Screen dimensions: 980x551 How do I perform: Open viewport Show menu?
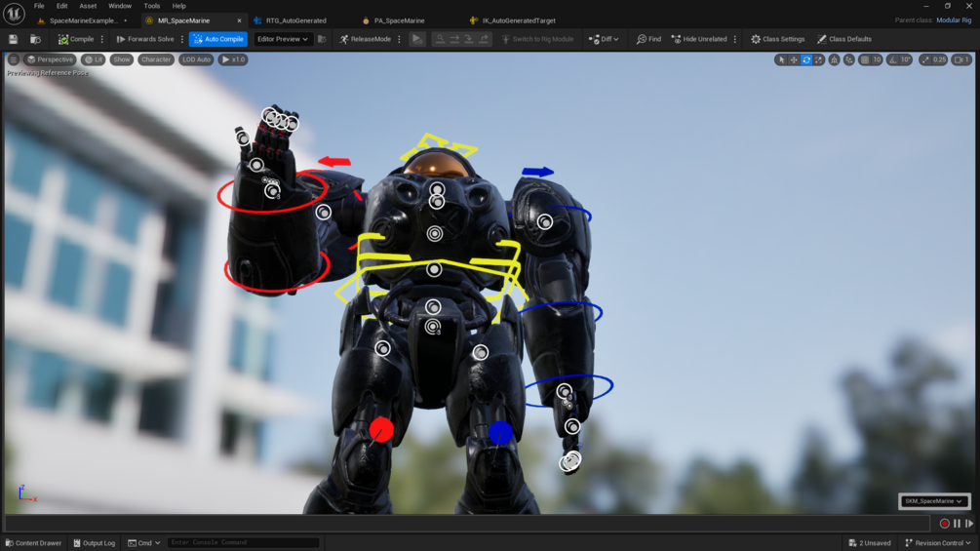122,59
